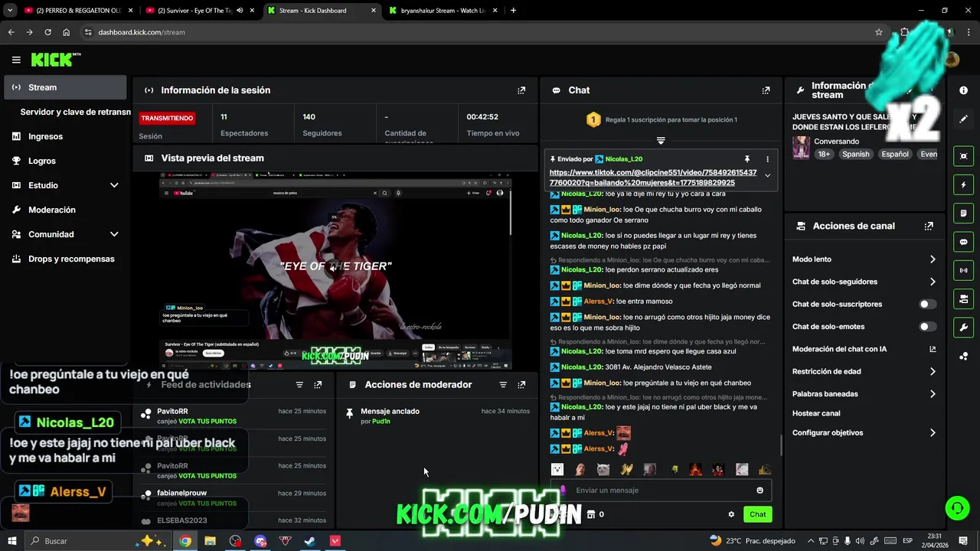Image resolution: width=980 pixels, height=551 pixels.
Task: Open chat settings gear icon
Action: coord(731,514)
